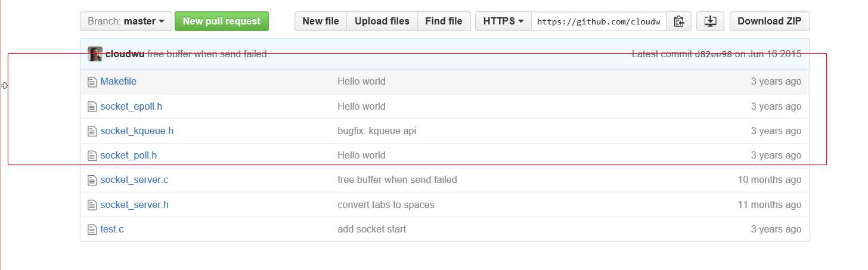Click the file icon beside socket_epoll.h
Viewport: 868px width, 270px height.
[92, 107]
